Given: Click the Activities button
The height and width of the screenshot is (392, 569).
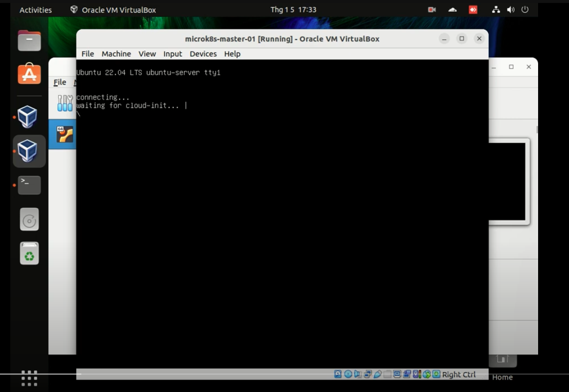Looking at the screenshot, I should click(35, 9).
